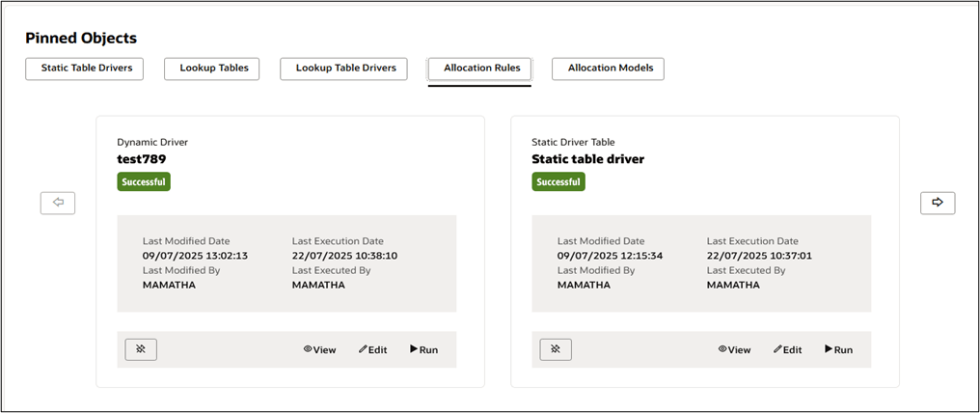Go to next pinned objects with right arrow
The height and width of the screenshot is (413, 980).
pos(938,203)
